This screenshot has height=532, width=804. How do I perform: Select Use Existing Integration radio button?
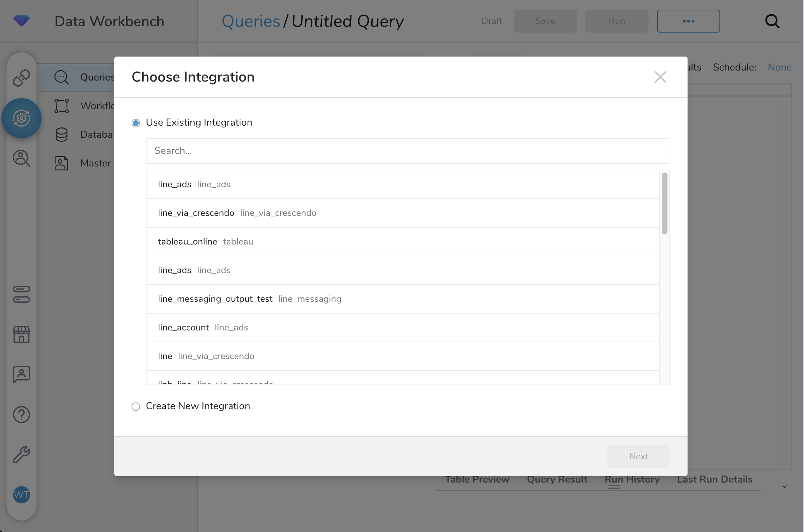pyautogui.click(x=136, y=123)
